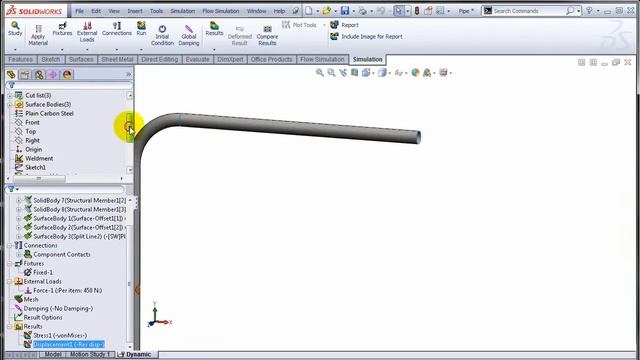This screenshot has height=360, width=640.
Task: Expand SolidBody 7 tree node
Action: click(x=18, y=200)
